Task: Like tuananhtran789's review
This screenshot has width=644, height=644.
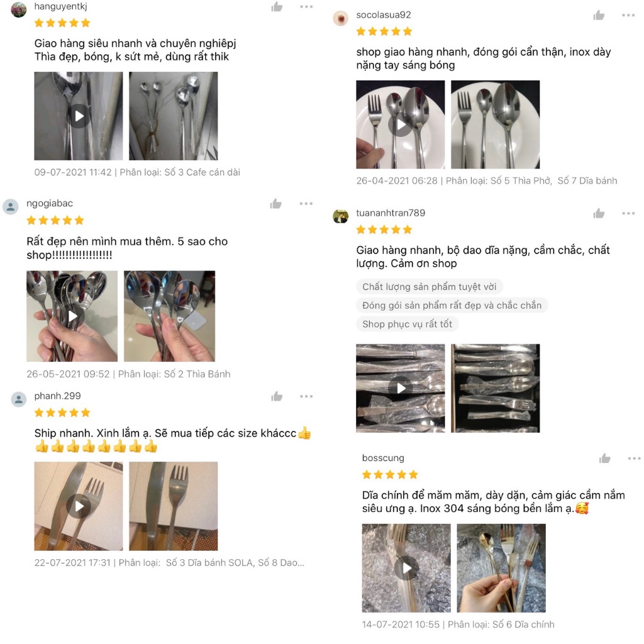Action: 599,213
